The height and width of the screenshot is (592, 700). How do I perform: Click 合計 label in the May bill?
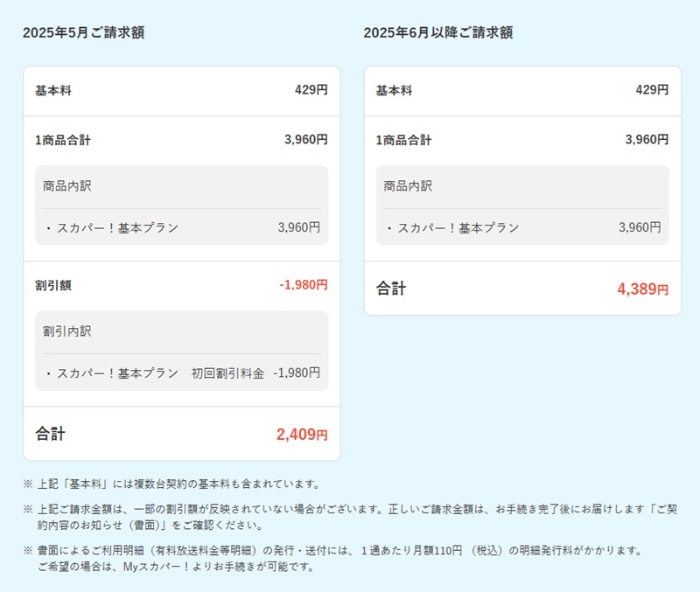[x=50, y=434]
